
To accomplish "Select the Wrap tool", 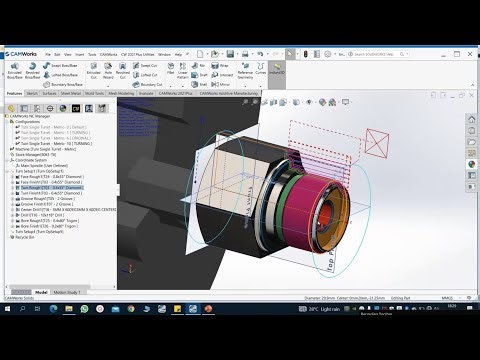I will click(x=220, y=66).
